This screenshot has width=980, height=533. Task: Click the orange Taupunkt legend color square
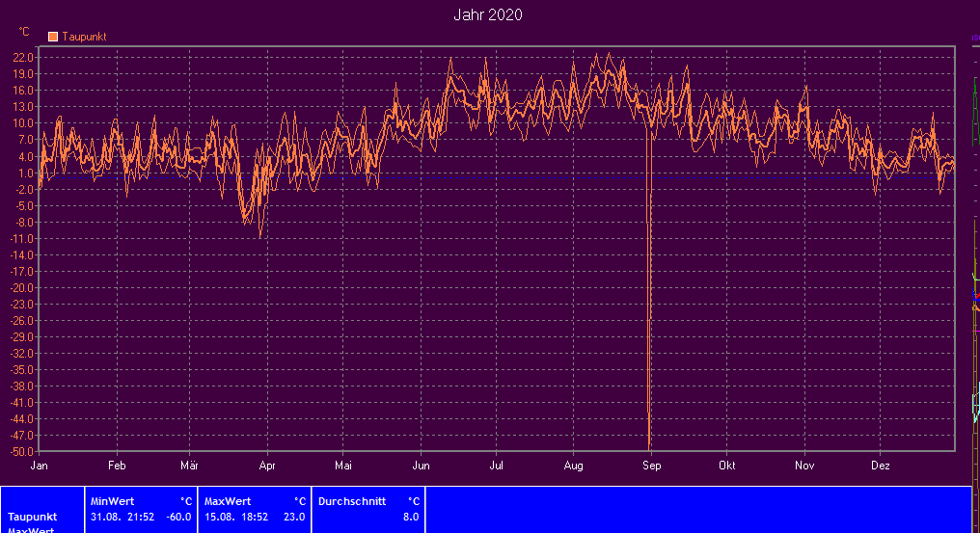(53, 37)
